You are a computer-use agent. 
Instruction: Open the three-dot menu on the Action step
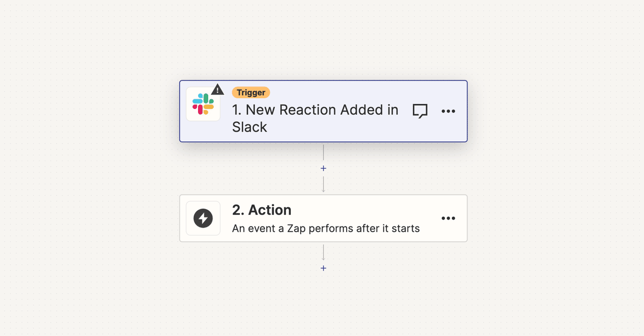pos(448,218)
